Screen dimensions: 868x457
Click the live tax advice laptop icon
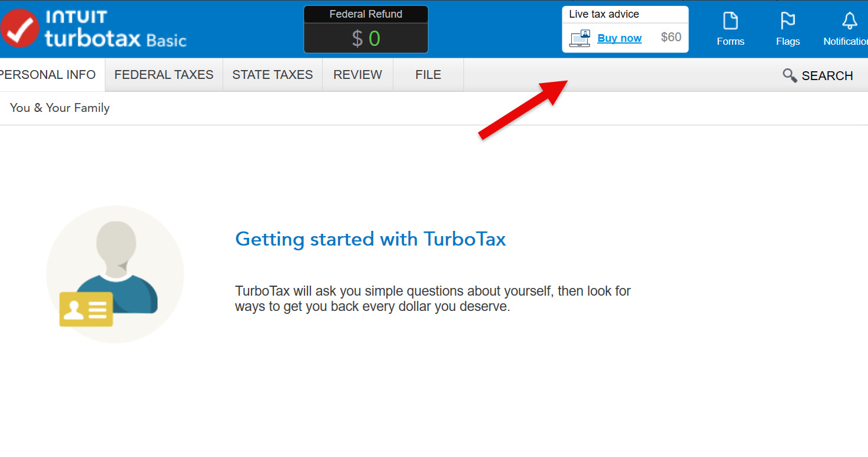pos(580,38)
